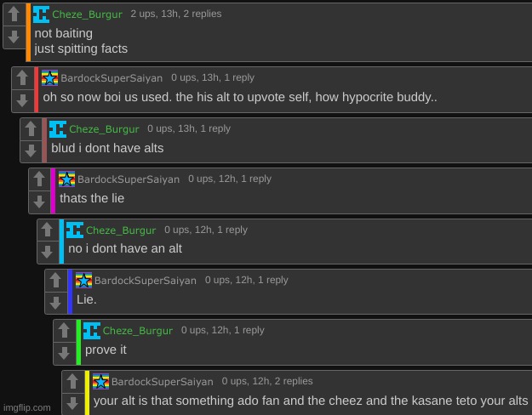Upvote the 'not baiting' comment
The image size is (532, 415).
coord(14,14)
